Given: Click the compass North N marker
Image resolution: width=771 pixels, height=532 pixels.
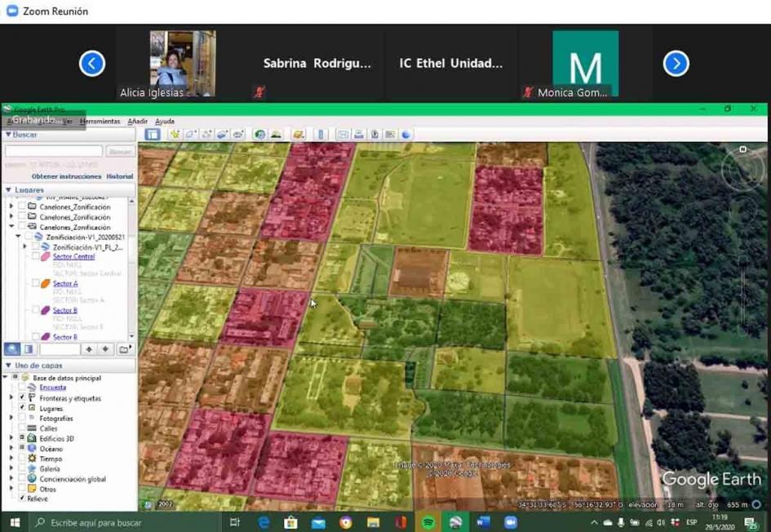Looking at the screenshot, I should (x=742, y=149).
